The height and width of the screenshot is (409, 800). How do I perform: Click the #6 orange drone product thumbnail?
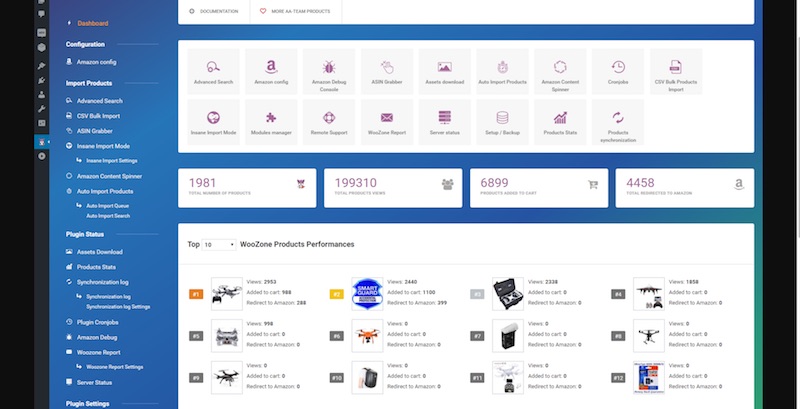[x=367, y=336]
